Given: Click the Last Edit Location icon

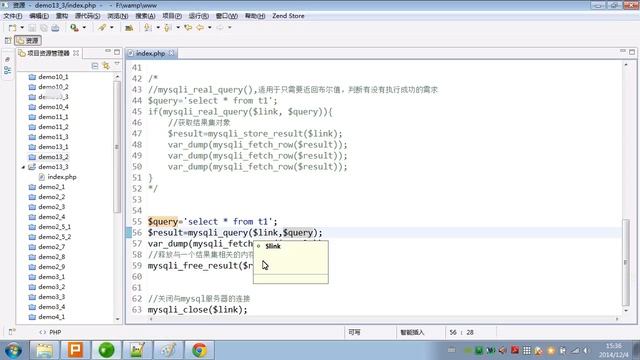Looking at the screenshot, I should [x=188, y=28].
